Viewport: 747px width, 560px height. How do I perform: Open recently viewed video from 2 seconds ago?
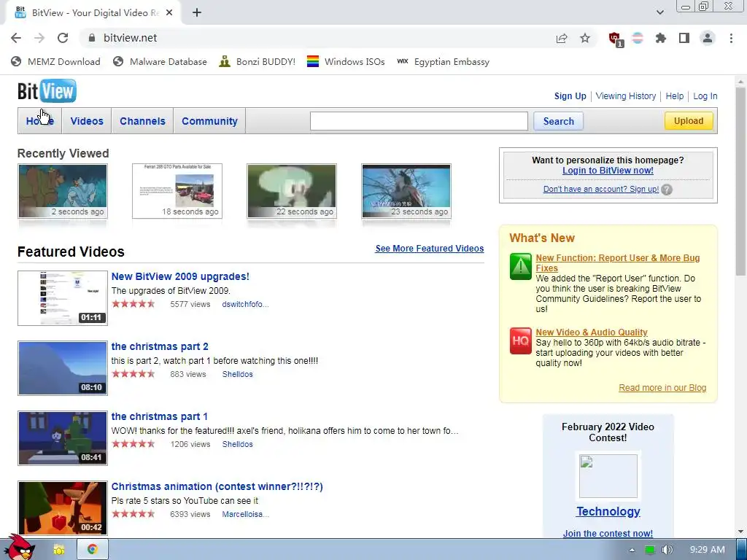coord(63,191)
